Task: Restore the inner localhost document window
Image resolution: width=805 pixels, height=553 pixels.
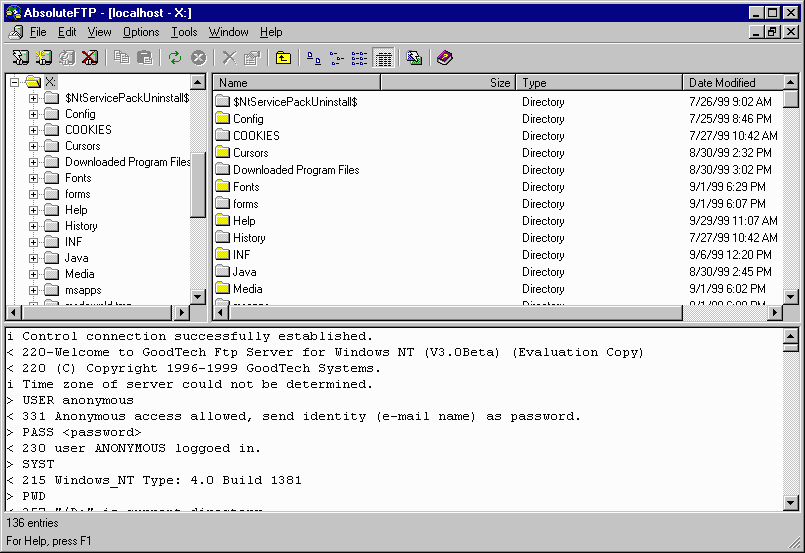Action: pyautogui.click(x=773, y=32)
